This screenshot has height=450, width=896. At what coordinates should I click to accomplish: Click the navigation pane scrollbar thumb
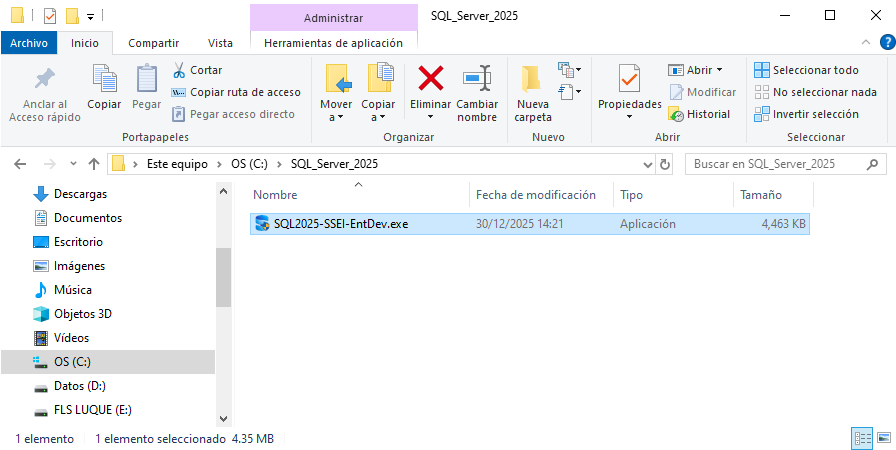[223, 278]
